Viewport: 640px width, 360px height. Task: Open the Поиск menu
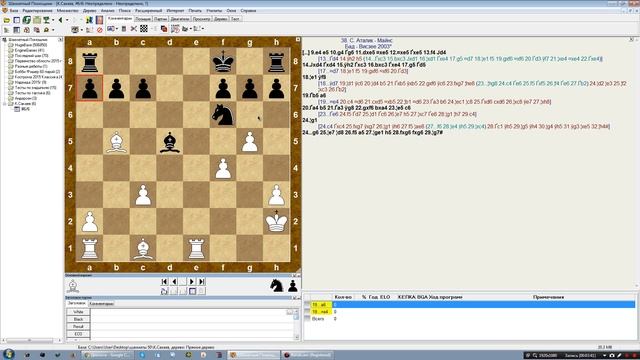coord(124,11)
